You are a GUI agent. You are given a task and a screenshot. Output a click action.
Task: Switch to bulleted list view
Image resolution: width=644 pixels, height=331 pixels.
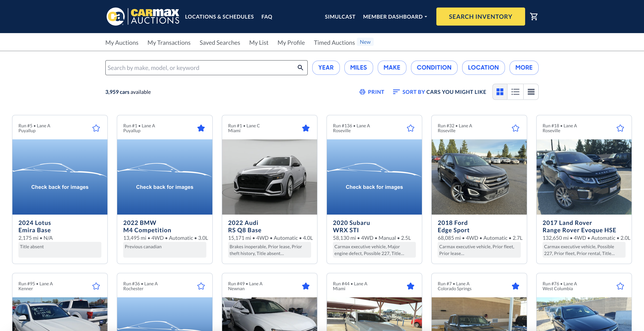(x=515, y=92)
